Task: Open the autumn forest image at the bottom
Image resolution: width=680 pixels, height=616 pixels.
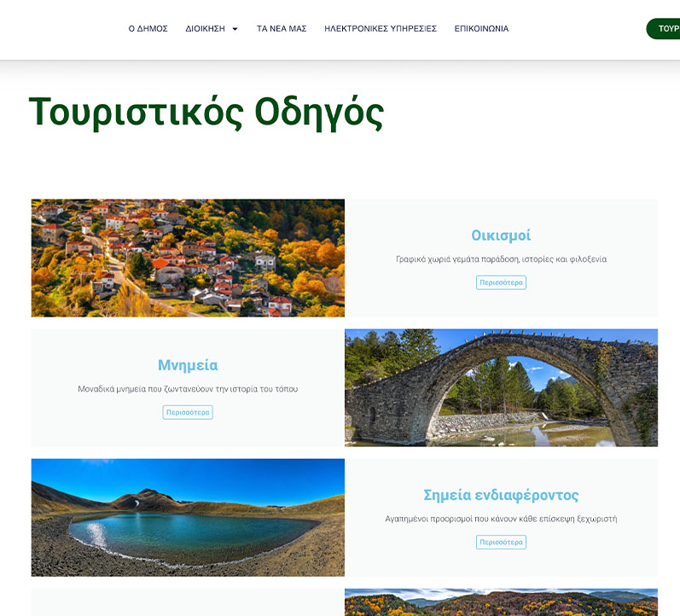Action: (x=501, y=602)
